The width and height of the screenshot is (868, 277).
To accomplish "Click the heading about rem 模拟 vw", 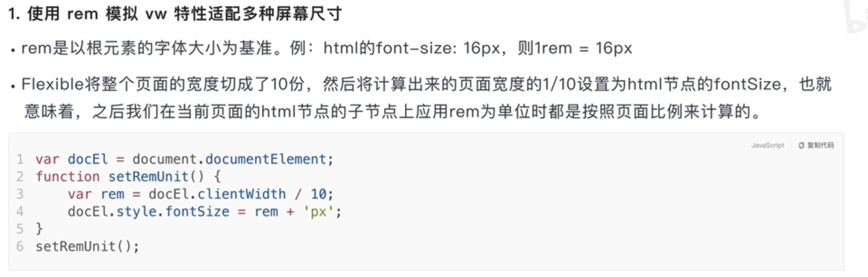I will pos(175,14).
